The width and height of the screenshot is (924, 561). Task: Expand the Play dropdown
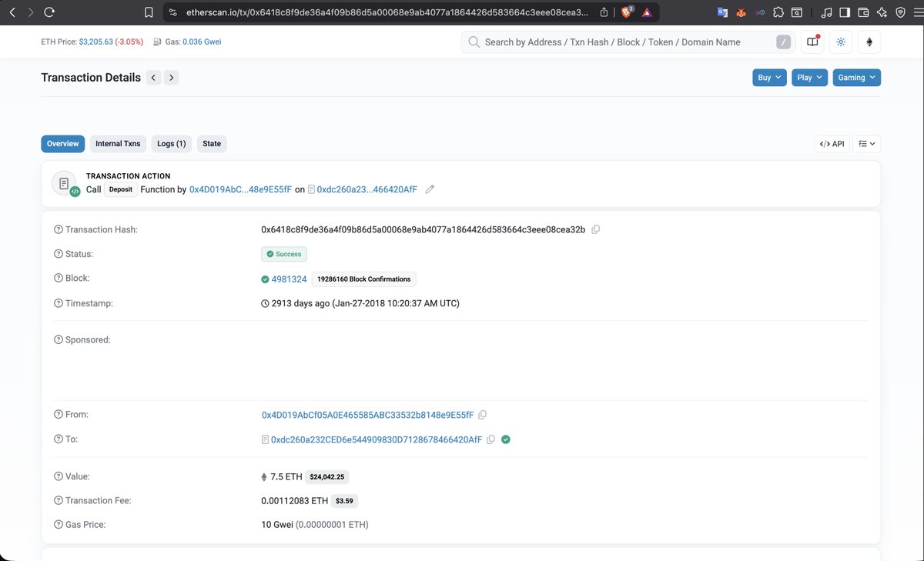coord(809,78)
